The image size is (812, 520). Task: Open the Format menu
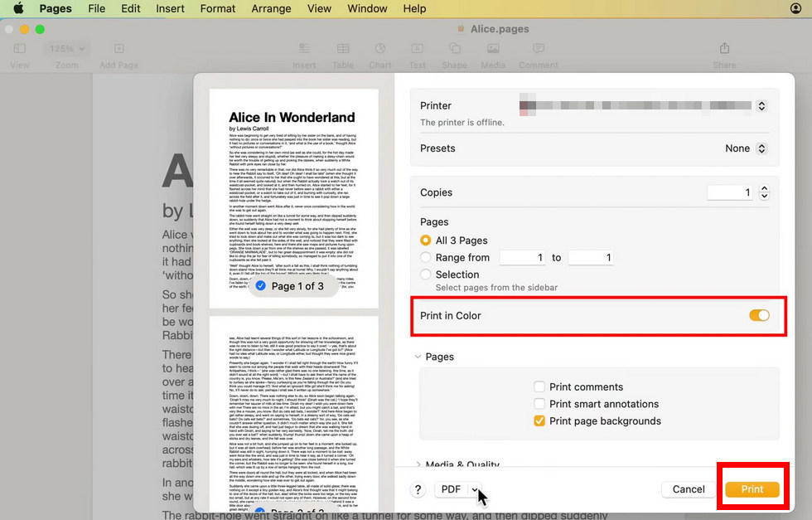click(218, 9)
